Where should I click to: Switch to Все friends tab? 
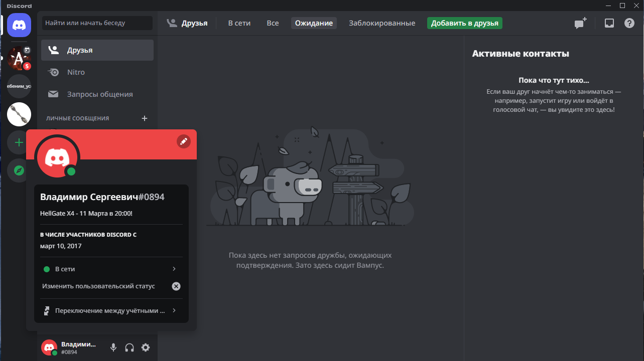point(273,23)
